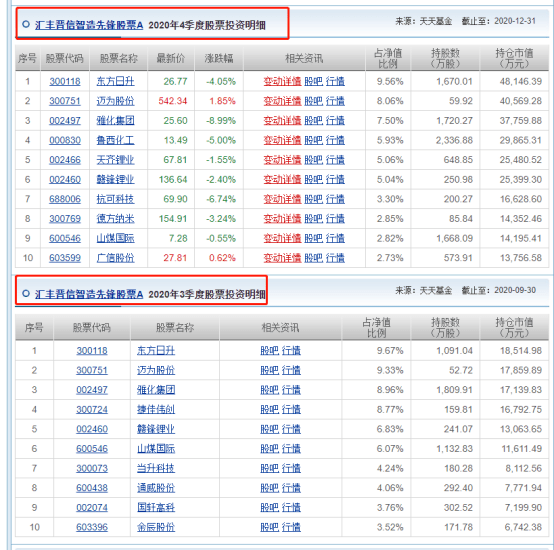Open 行情 for 赣锋锂业 in Q4 table
The height and width of the screenshot is (550, 554).
(x=335, y=179)
